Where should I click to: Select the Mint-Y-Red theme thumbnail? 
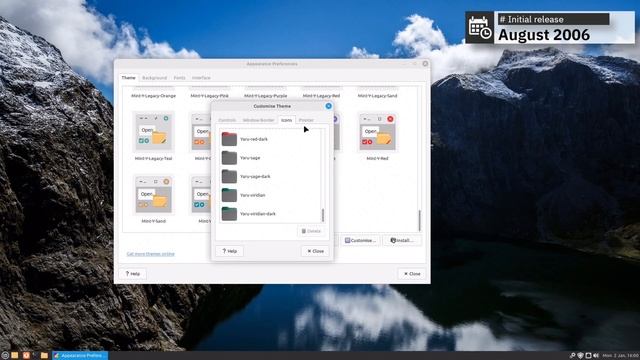click(377, 131)
